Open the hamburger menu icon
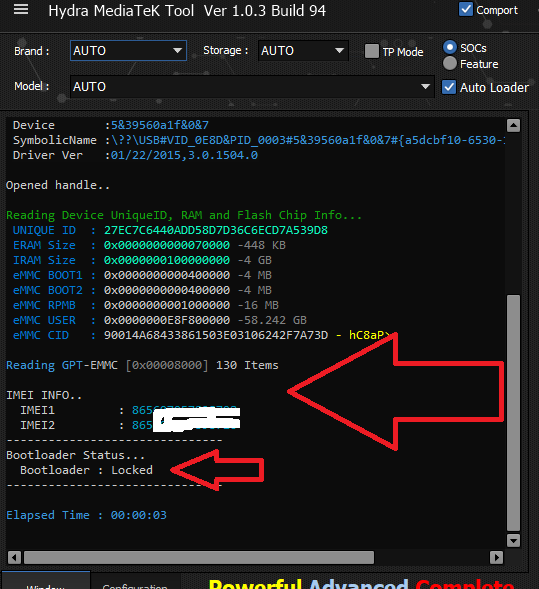 click(21, 9)
